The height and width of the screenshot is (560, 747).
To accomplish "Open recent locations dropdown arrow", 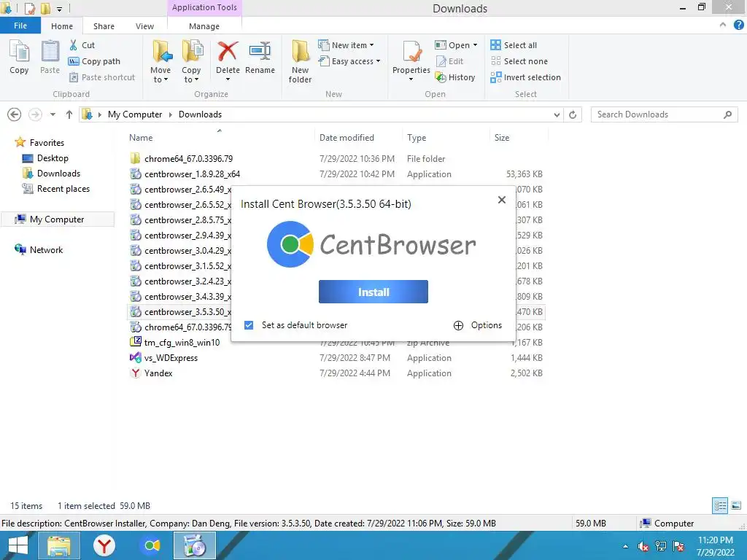I will pos(53,114).
